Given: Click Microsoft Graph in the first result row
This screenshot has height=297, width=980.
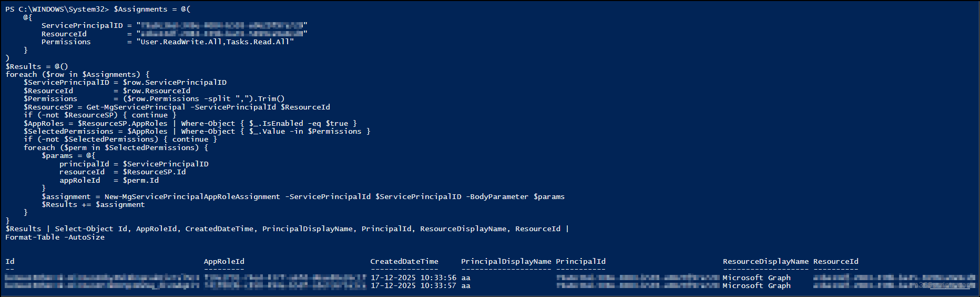Looking at the screenshot, I should pyautogui.click(x=757, y=278).
